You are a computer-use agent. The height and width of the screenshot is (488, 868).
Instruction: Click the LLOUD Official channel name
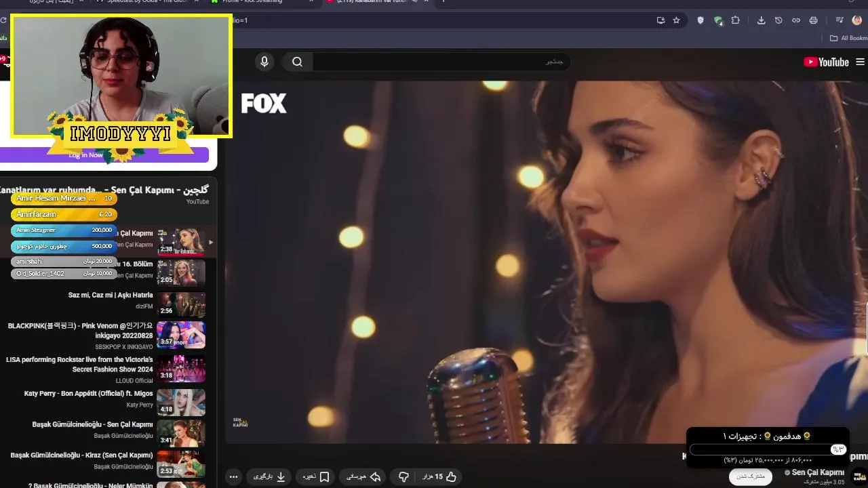click(x=134, y=381)
